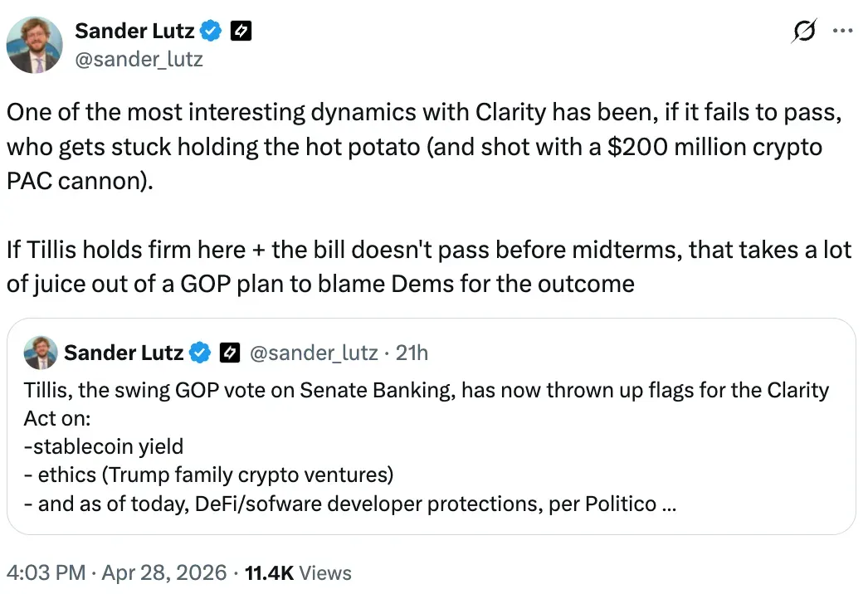Click the blue verified badge in post header

(x=211, y=32)
